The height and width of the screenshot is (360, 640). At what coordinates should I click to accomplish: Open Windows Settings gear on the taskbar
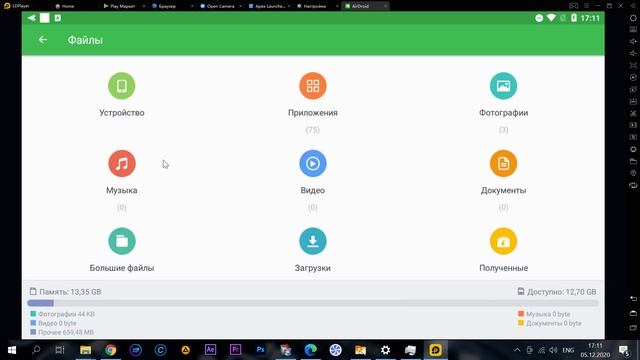pyautogui.click(x=385, y=350)
